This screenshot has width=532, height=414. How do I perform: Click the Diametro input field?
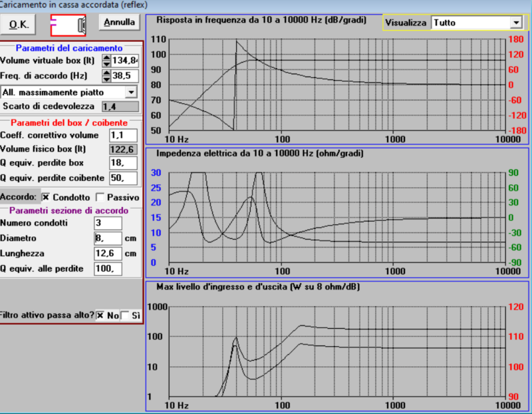click(x=108, y=238)
